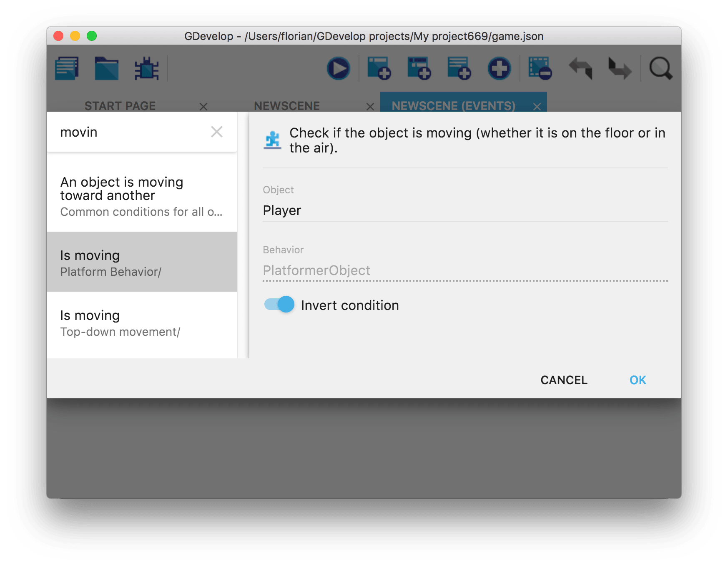
Task: Add a new event toolbar icon
Action: point(379,68)
